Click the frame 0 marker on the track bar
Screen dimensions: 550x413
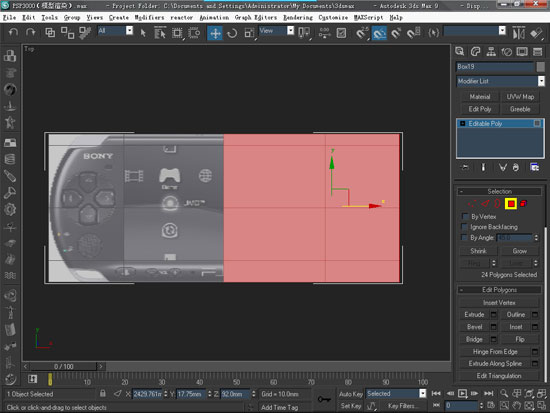tap(50, 379)
